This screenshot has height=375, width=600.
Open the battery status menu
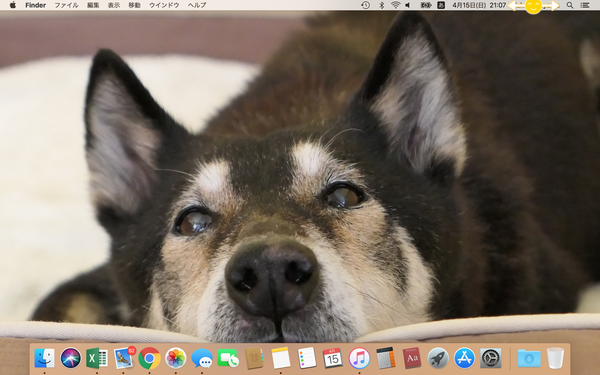tap(426, 5)
